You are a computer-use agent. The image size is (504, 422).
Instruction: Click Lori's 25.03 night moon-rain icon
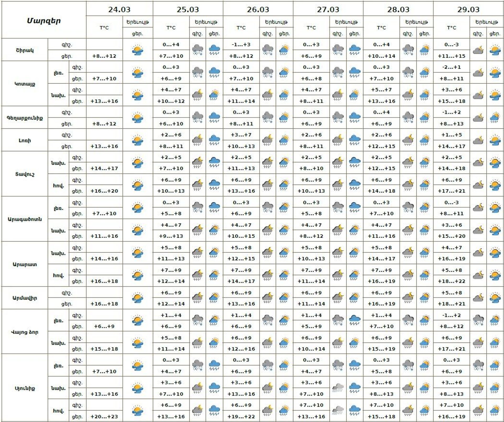[x=197, y=140]
